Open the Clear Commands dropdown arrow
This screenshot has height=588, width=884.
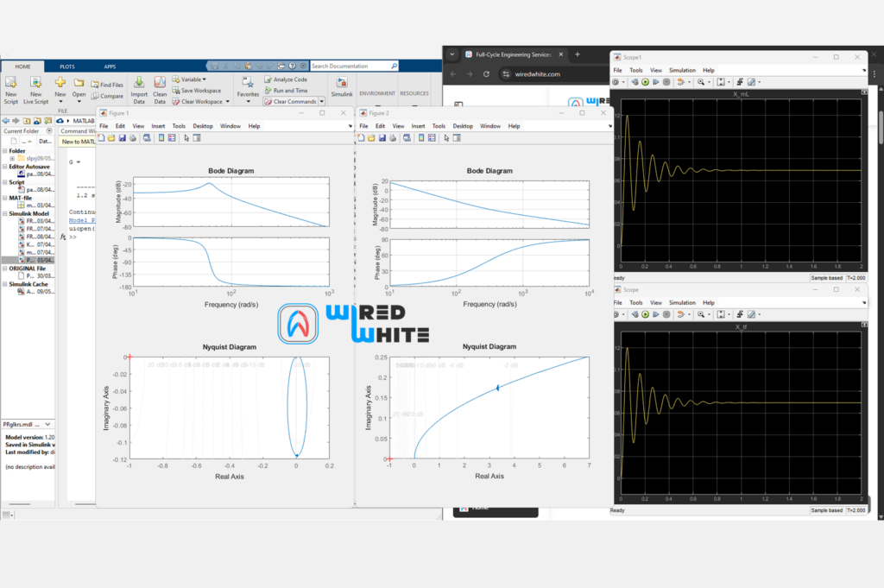click(322, 102)
